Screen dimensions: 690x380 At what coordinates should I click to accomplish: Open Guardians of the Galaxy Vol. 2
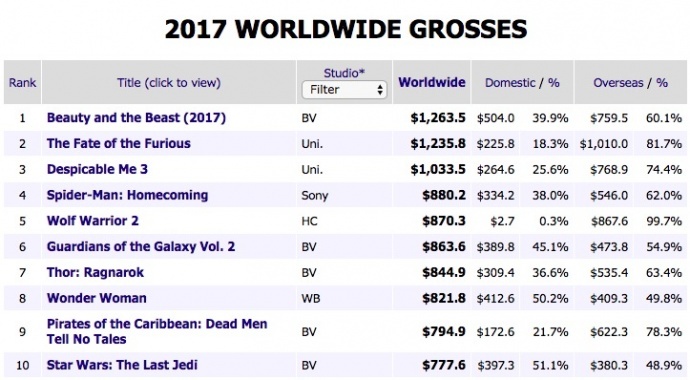(141, 246)
